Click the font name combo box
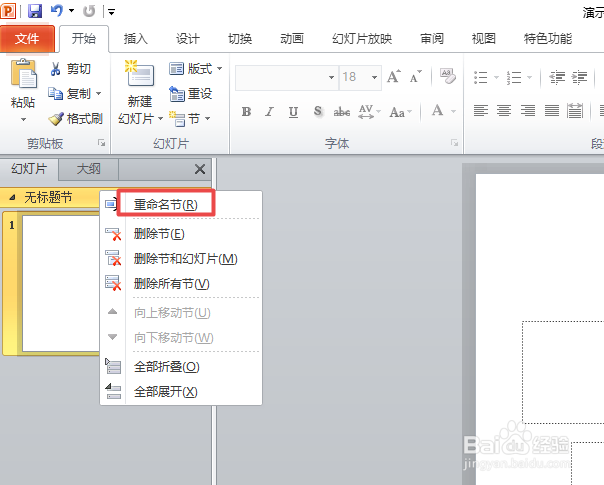This screenshot has width=604, height=485. (x=287, y=77)
